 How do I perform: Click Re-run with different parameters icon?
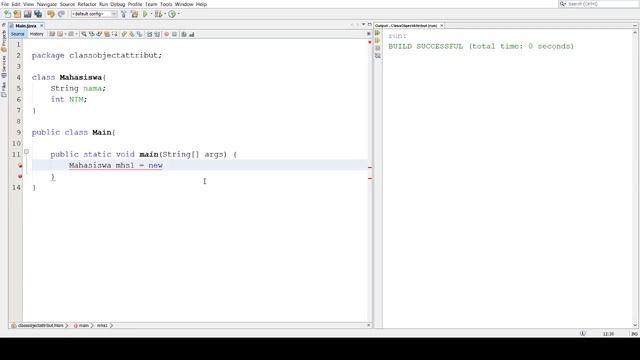[378, 40]
